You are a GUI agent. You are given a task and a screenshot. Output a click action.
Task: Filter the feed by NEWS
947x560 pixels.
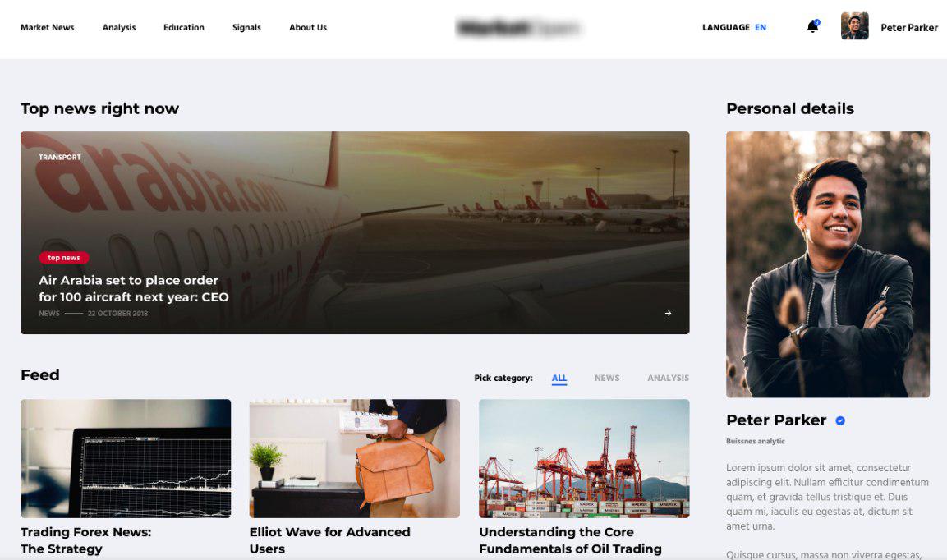click(x=607, y=379)
